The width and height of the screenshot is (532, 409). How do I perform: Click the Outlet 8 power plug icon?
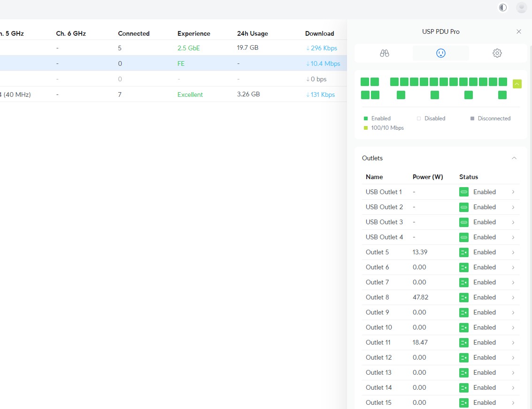(x=464, y=297)
